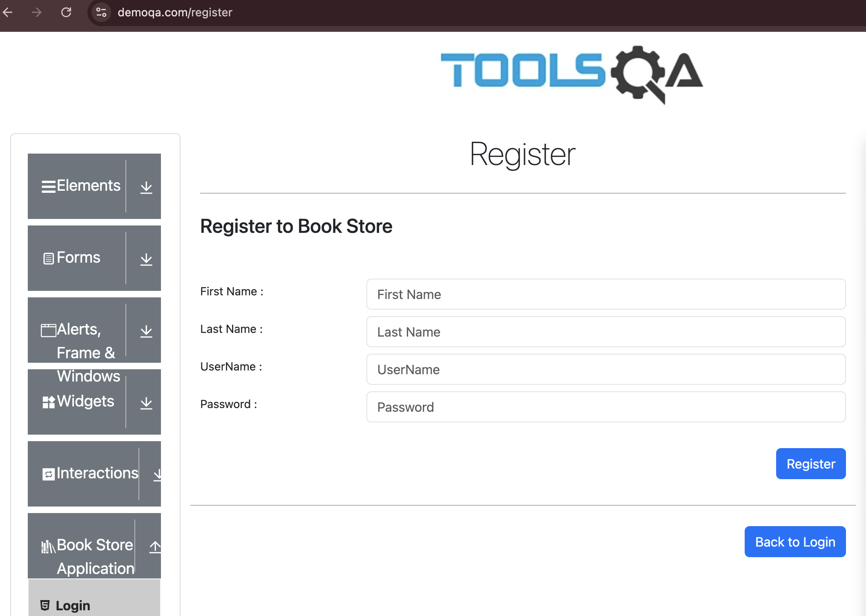Focus the First Name input field
The width and height of the screenshot is (866, 616).
click(x=606, y=294)
